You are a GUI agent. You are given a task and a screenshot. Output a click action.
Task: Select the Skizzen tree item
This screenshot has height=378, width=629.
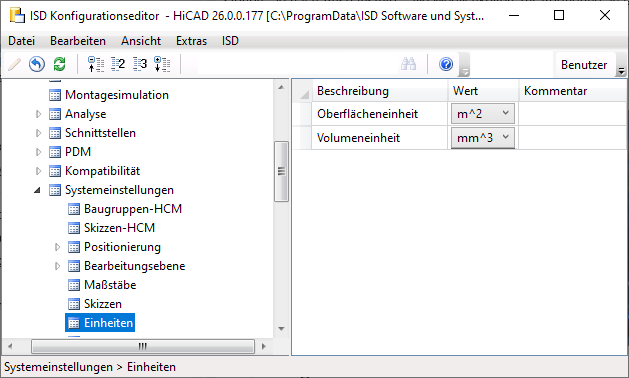pyautogui.click(x=103, y=304)
